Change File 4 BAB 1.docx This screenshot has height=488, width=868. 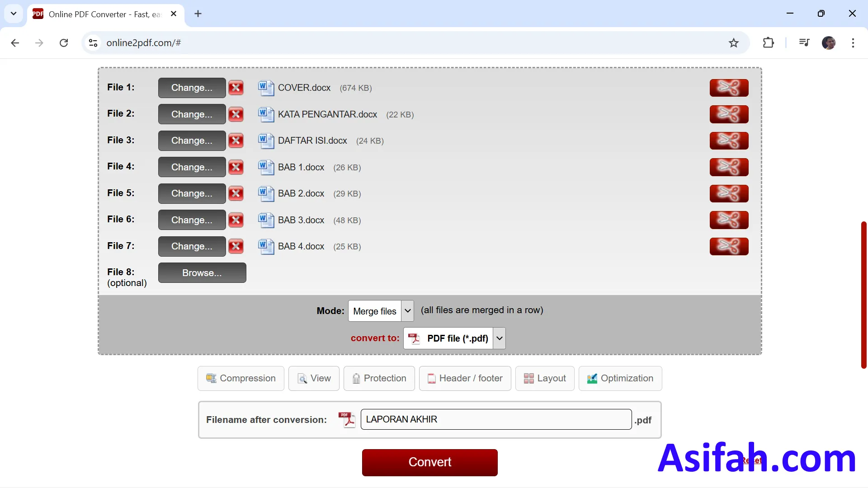point(192,167)
